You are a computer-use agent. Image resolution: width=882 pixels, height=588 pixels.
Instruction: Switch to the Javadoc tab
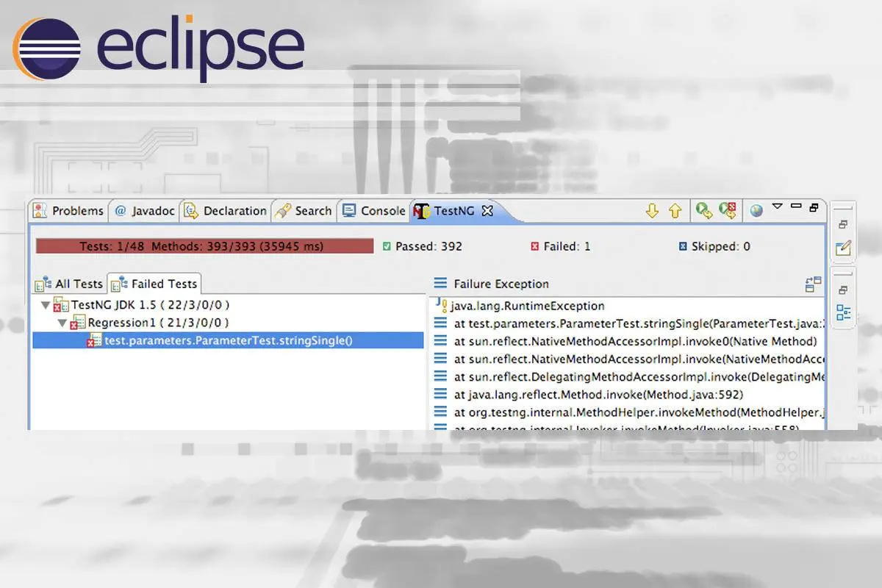146,211
